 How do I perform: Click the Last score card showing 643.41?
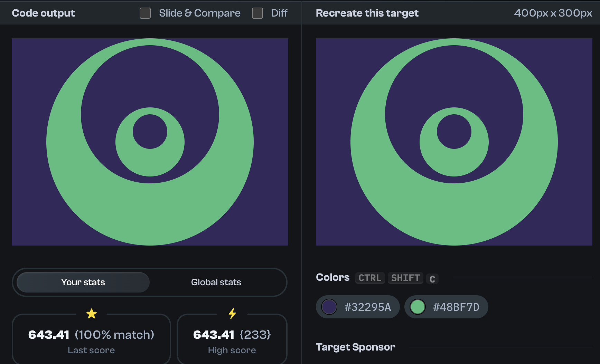(x=92, y=339)
